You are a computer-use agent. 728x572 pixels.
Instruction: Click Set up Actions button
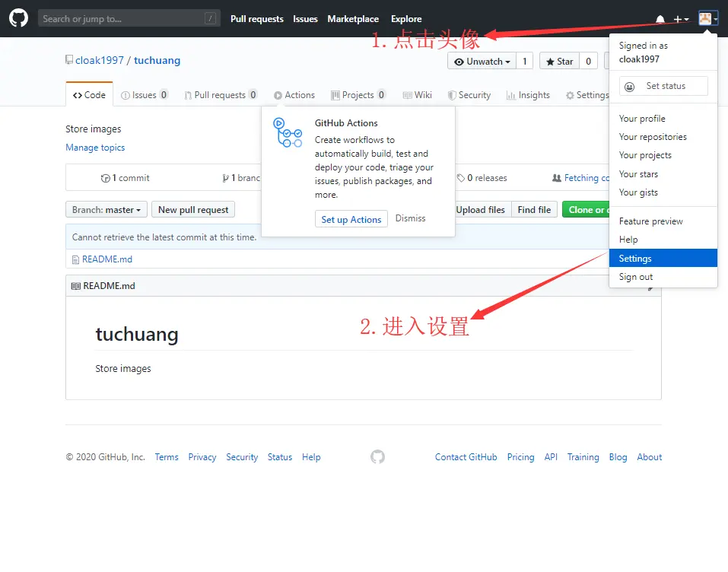coord(351,219)
